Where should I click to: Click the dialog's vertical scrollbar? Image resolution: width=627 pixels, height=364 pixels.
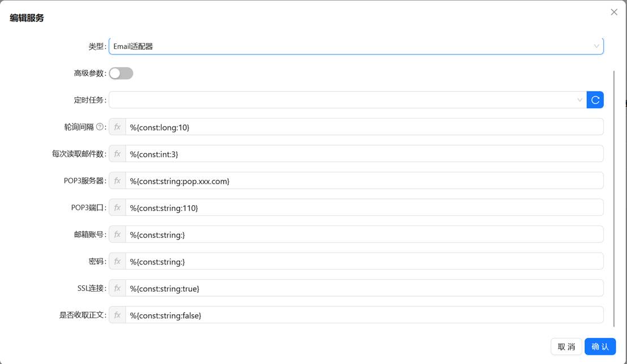click(x=613, y=198)
